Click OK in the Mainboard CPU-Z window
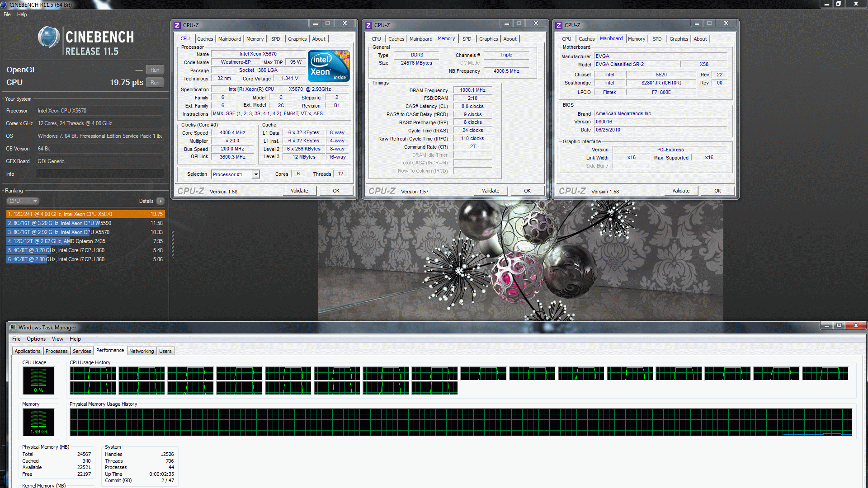Image resolution: width=868 pixels, height=488 pixels. click(717, 190)
